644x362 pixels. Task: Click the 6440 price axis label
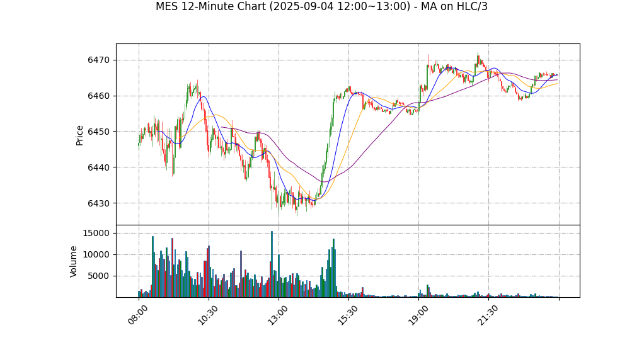[98, 167]
